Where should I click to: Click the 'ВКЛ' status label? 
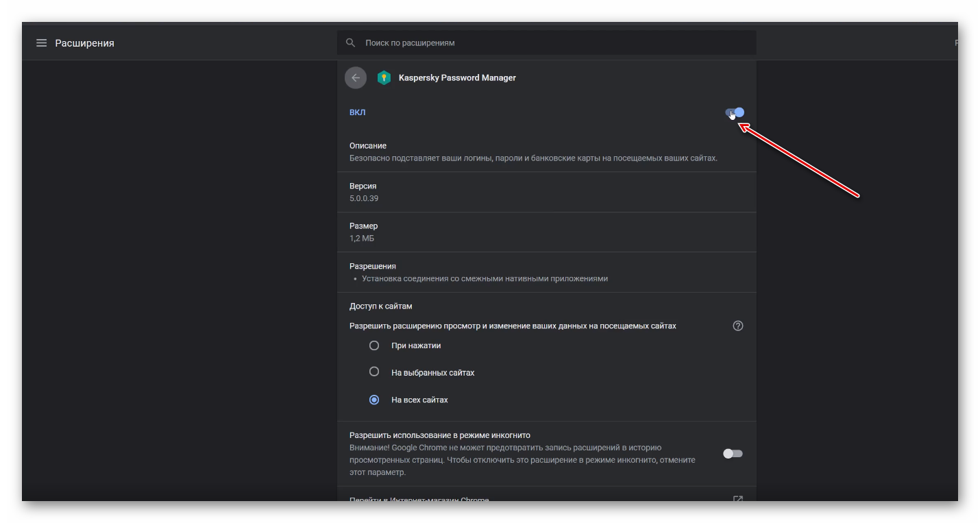click(358, 112)
